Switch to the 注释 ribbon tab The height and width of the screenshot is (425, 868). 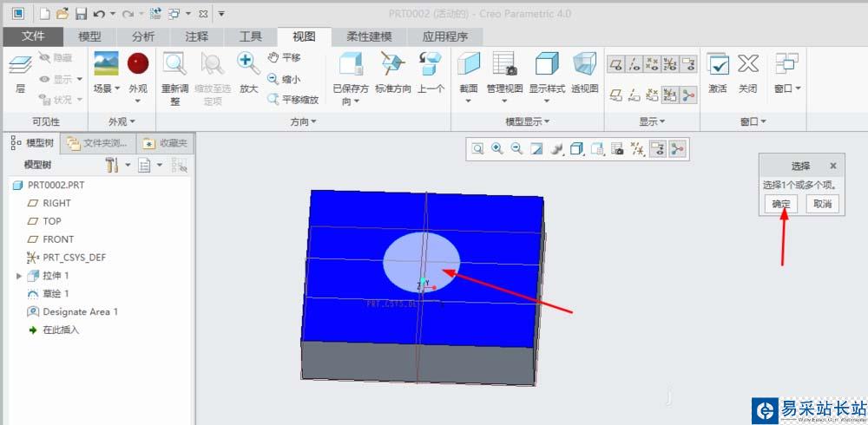(197, 37)
